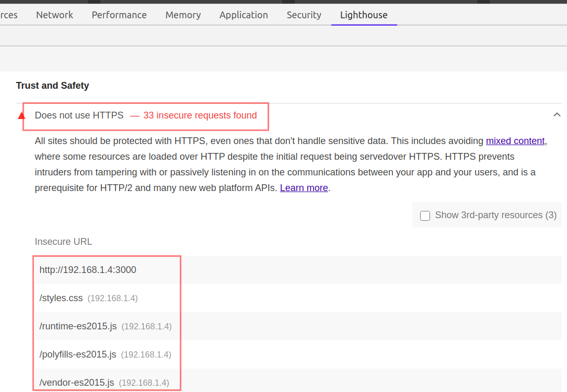Open the 'mixed content' link

tap(515, 141)
